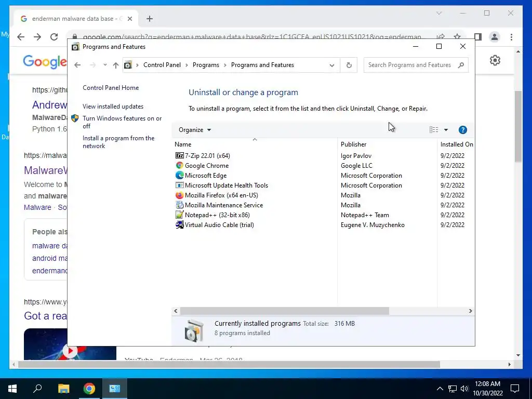
Task: Open Chrome side panel icon
Action: (x=478, y=37)
